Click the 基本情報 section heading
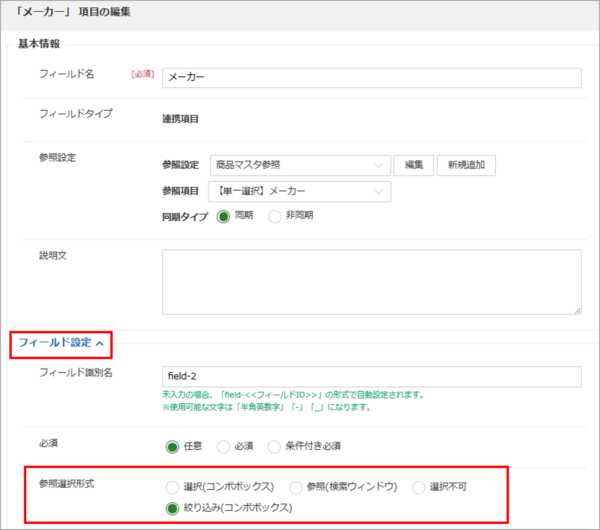Screen dimensions: 600x530 coord(40,44)
